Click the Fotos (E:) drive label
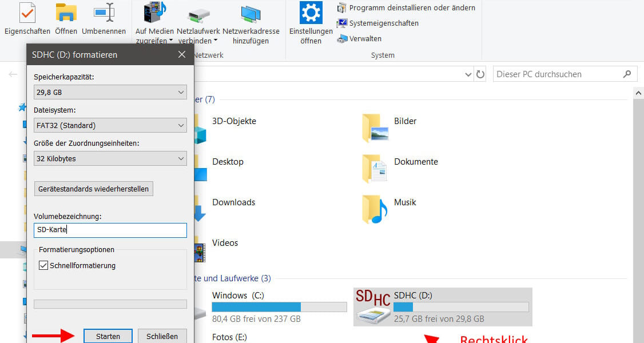This screenshot has height=343, width=644. pyautogui.click(x=229, y=337)
